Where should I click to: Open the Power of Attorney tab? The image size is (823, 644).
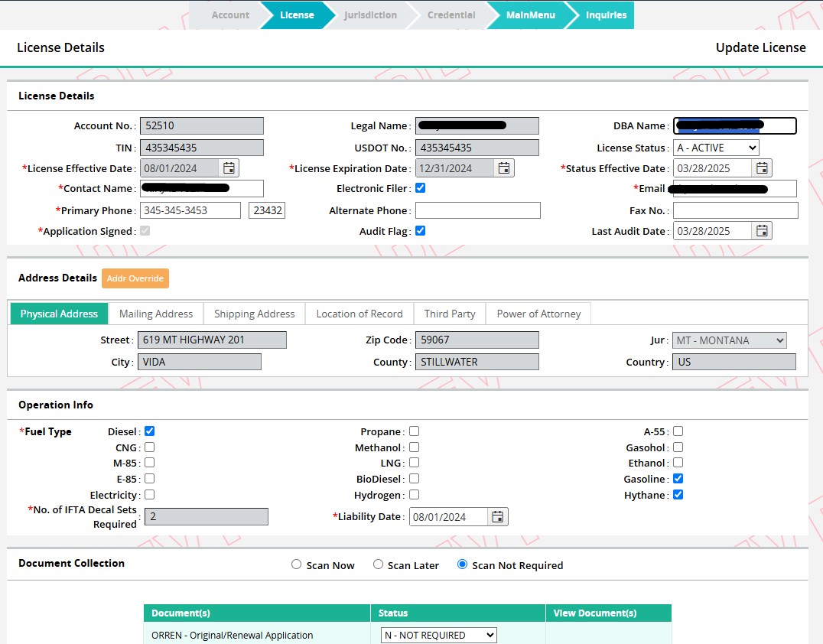(538, 314)
